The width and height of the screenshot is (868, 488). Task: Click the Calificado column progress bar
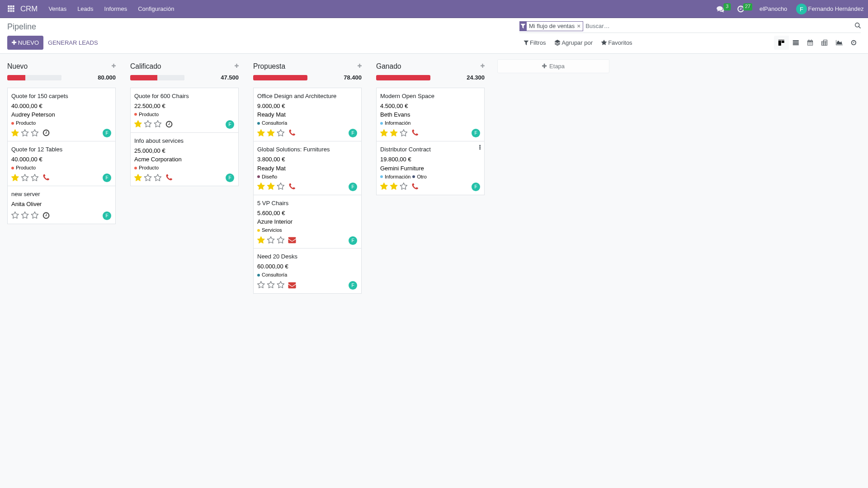pyautogui.click(x=157, y=77)
